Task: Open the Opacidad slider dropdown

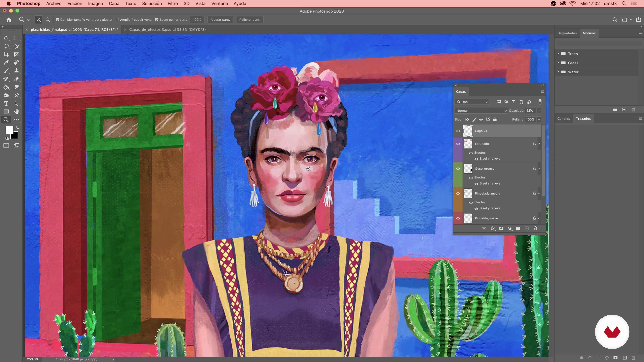Action: pos(539,111)
